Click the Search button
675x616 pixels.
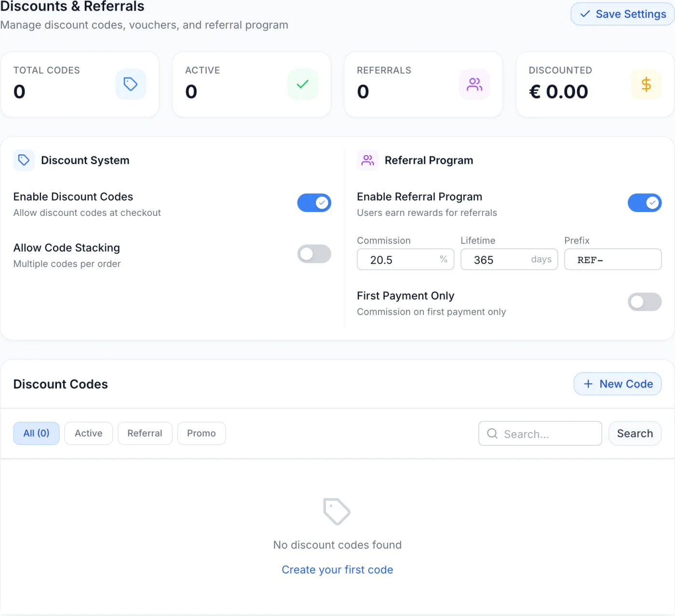[x=635, y=433]
